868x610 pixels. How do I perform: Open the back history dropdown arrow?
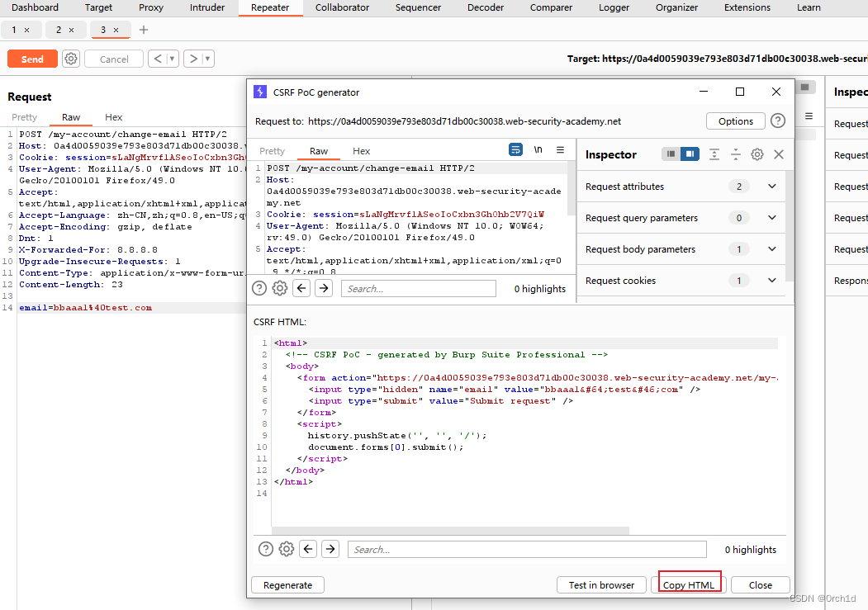172,59
